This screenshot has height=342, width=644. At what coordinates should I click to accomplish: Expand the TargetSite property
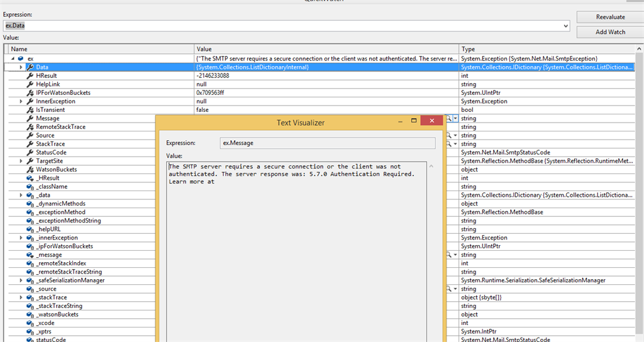coord(21,161)
